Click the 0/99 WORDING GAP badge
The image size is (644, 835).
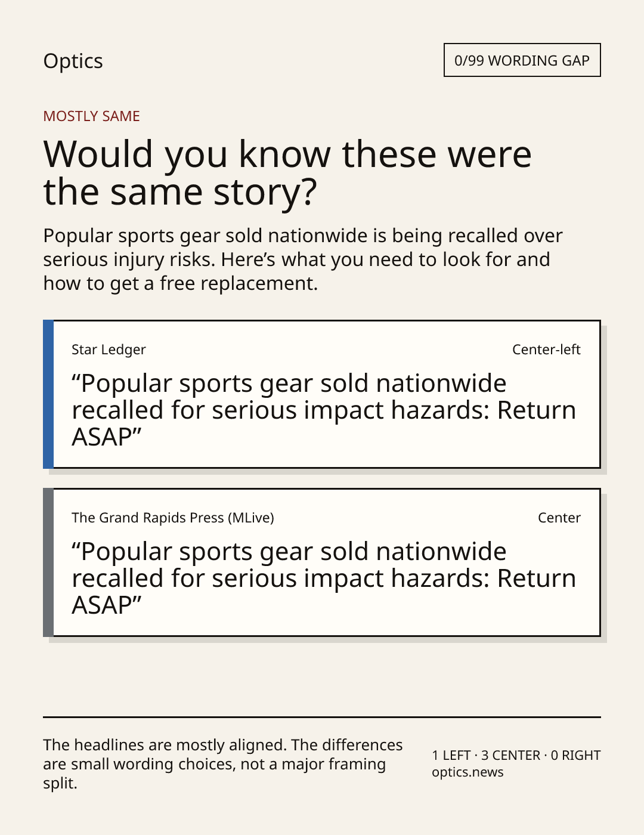tap(522, 60)
